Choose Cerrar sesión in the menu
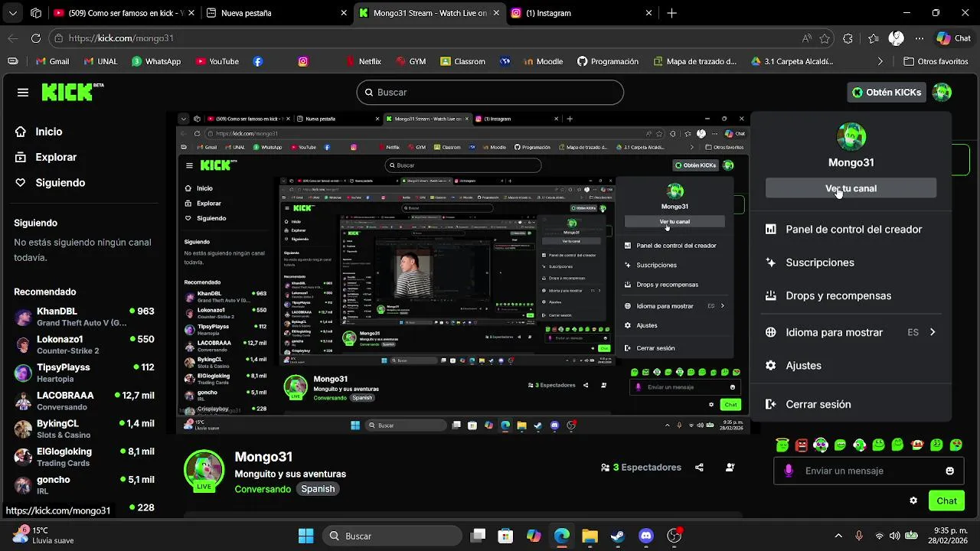The image size is (980, 551). click(x=818, y=404)
